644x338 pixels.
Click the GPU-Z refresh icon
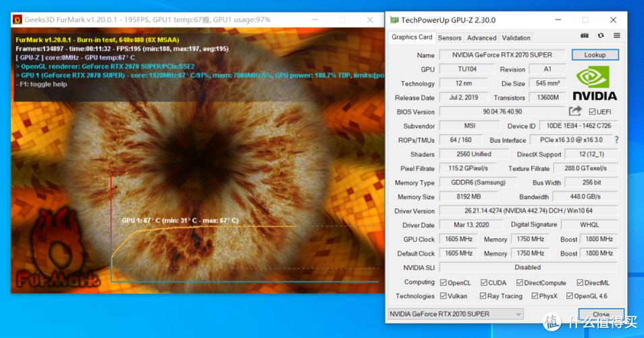coord(601,36)
